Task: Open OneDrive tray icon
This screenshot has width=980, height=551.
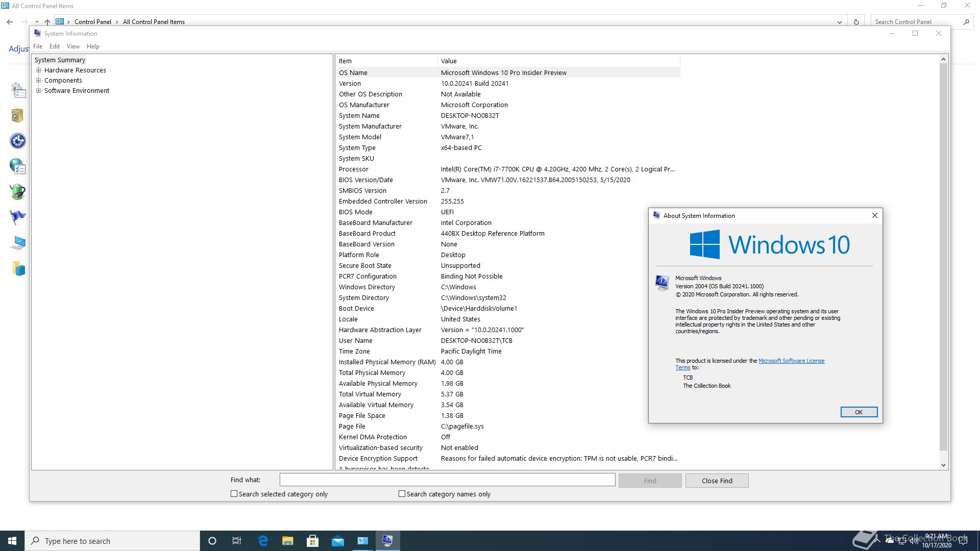Action: (x=890, y=540)
